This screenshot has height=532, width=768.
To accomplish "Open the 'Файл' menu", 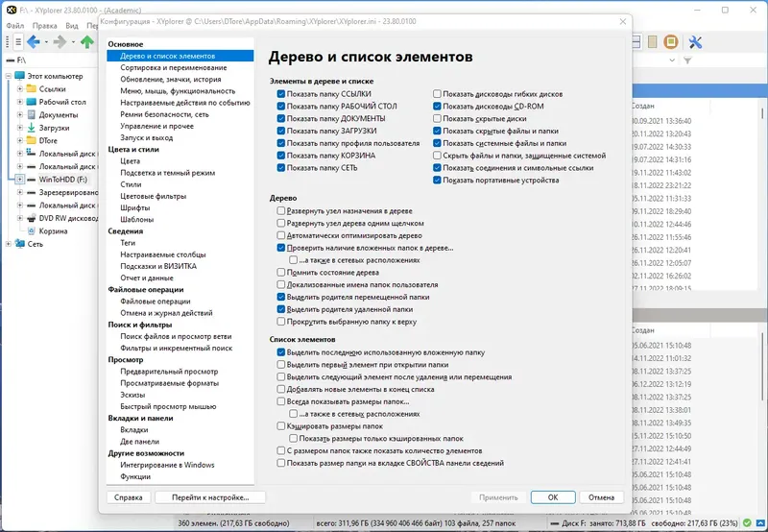I will click(x=15, y=26).
